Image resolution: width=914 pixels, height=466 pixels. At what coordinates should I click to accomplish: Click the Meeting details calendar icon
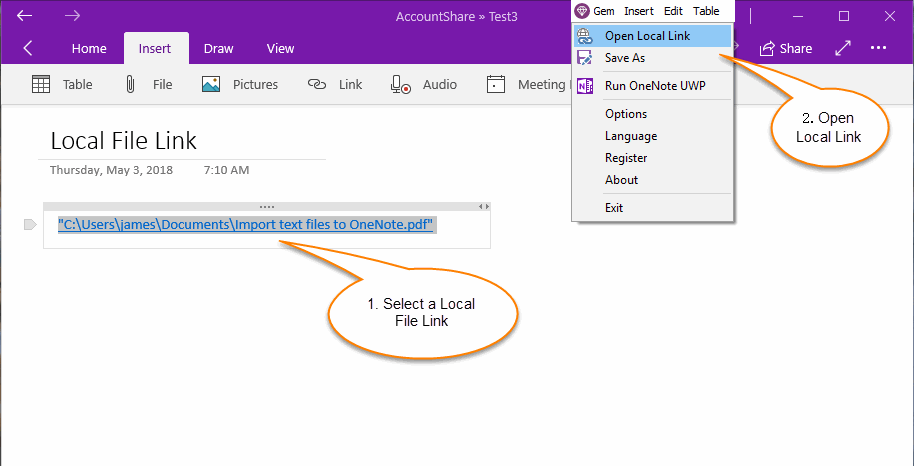coord(495,85)
